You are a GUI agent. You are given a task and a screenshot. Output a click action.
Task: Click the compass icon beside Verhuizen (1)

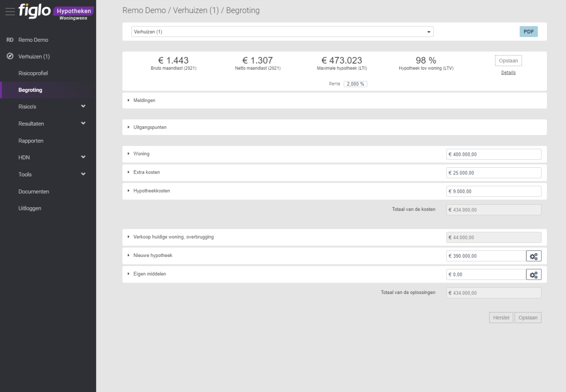pos(10,57)
